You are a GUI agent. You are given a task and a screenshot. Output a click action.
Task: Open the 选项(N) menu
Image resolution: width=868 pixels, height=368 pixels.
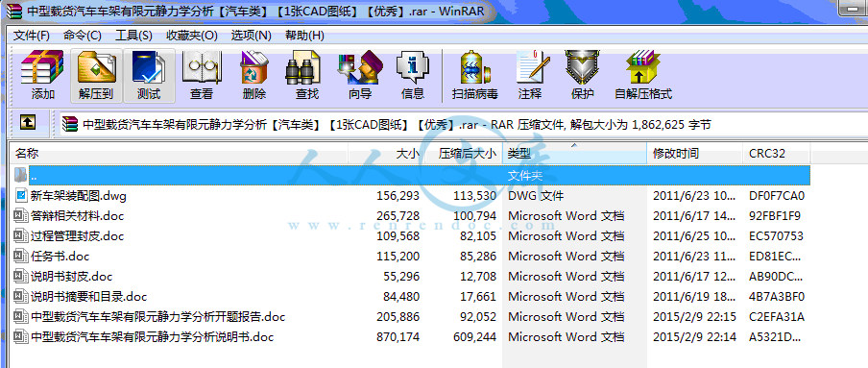coord(252,36)
